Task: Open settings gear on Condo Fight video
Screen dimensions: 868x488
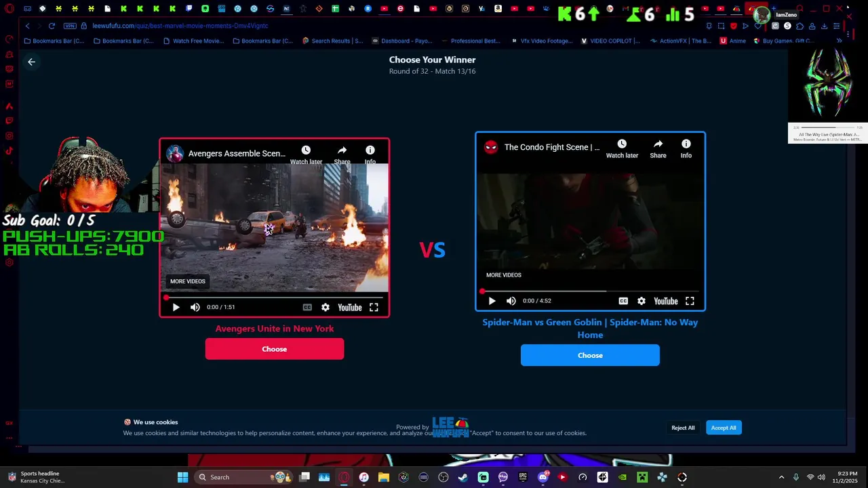Action: pos(642,301)
